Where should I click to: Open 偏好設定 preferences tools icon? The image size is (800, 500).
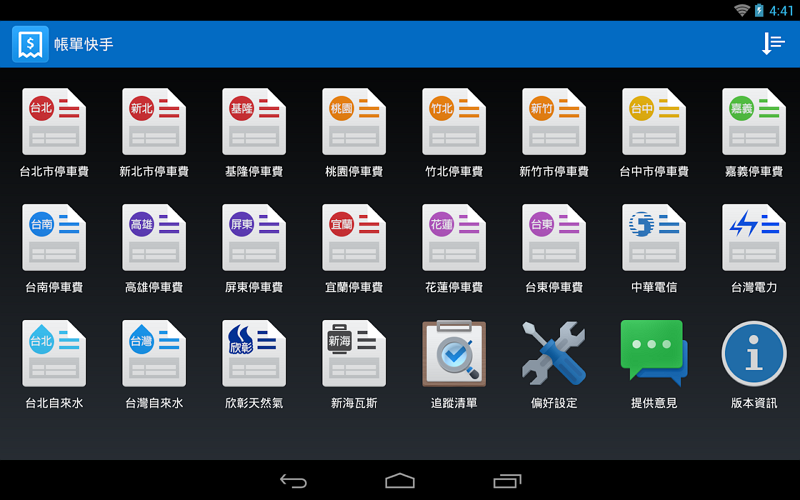(554, 354)
